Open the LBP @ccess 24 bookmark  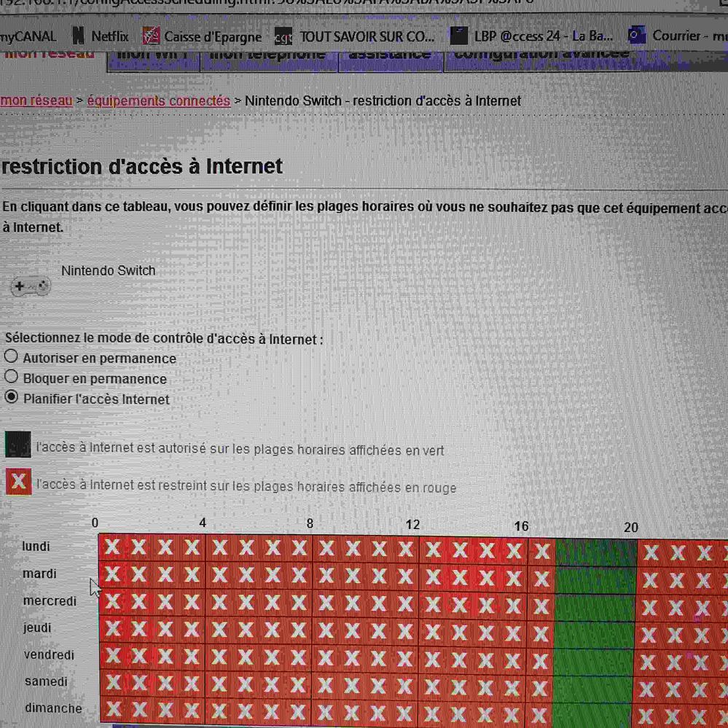pyautogui.click(x=531, y=36)
